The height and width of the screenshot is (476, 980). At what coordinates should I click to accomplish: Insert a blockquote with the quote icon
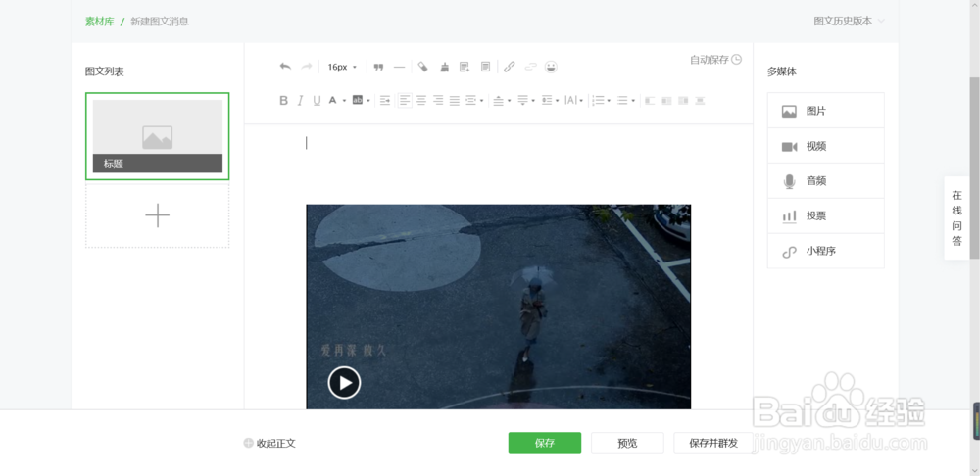[378, 67]
